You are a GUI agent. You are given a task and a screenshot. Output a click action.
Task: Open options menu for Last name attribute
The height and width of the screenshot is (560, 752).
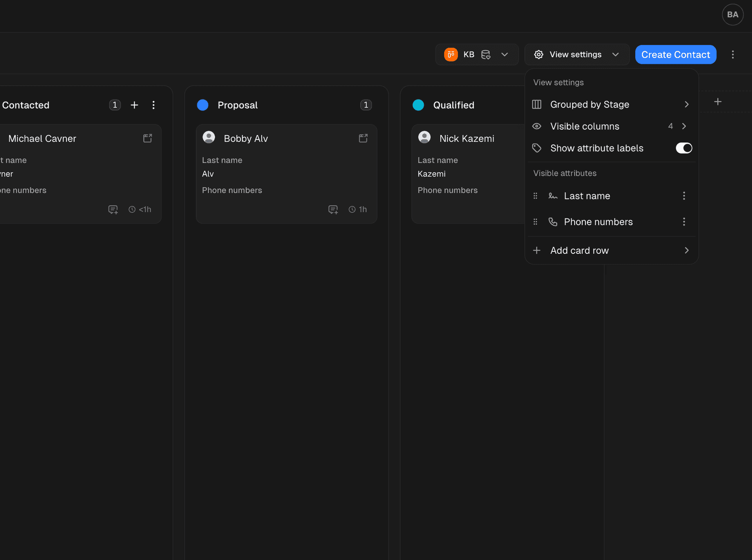point(684,196)
